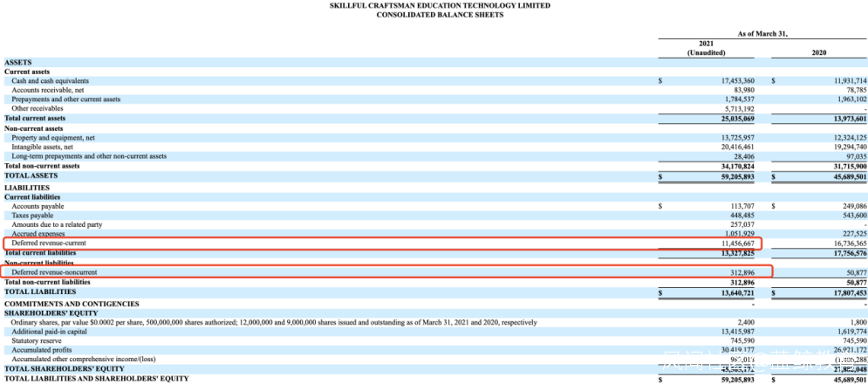Click the 'Taxes payable' row label
Viewport: 868px width, 384px height.
[32, 216]
